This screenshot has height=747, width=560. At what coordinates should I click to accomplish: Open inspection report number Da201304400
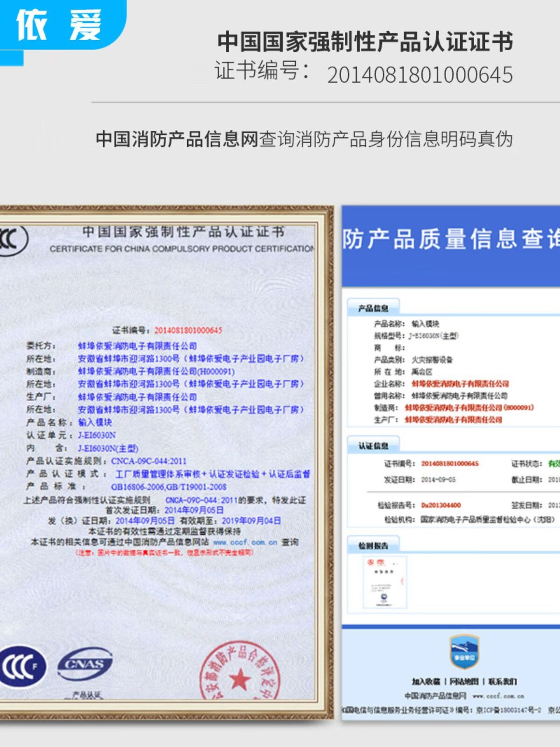[441, 505]
